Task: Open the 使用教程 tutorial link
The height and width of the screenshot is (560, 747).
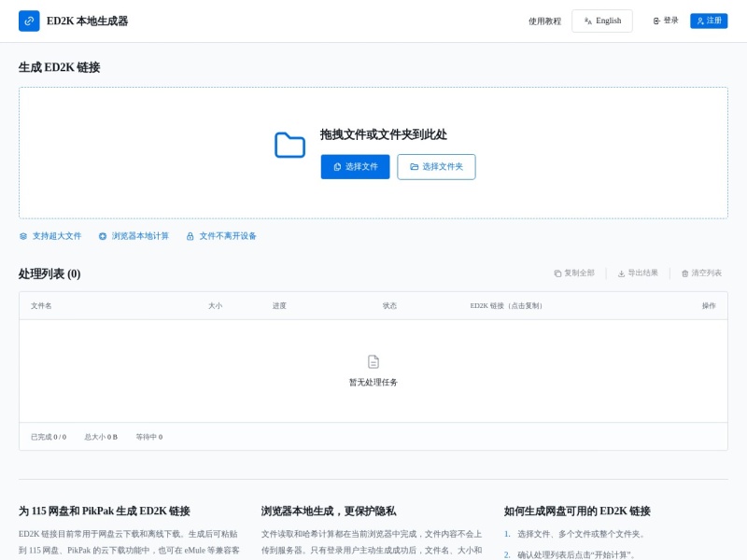Action: tap(544, 21)
